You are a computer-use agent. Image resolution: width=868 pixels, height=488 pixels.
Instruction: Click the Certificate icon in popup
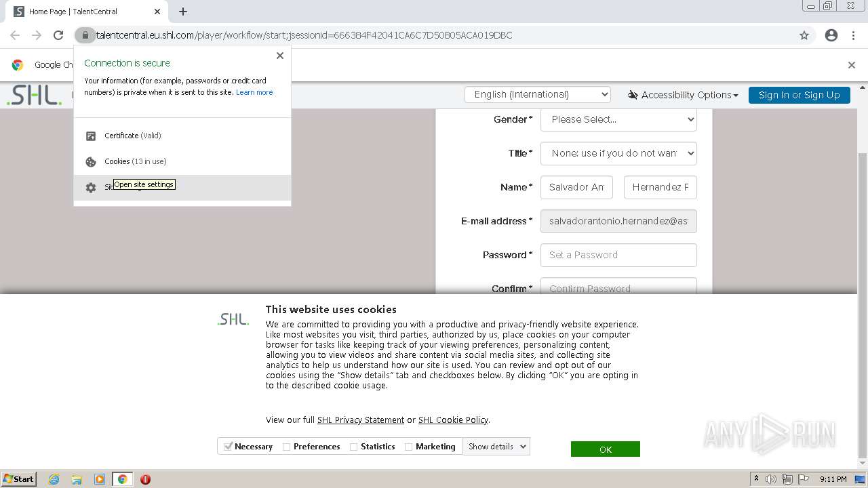pyautogui.click(x=91, y=136)
